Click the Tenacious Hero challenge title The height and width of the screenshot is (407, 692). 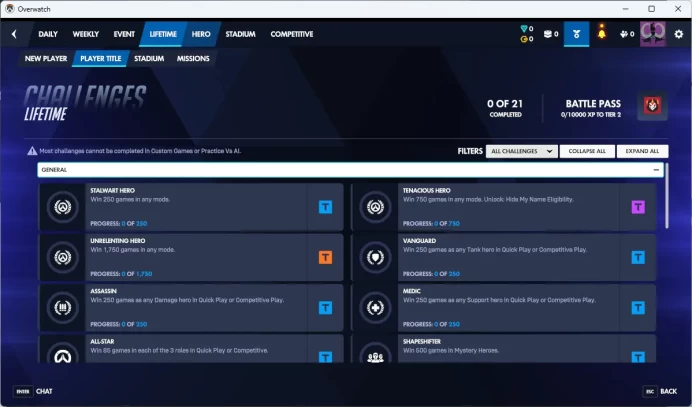tap(426, 190)
